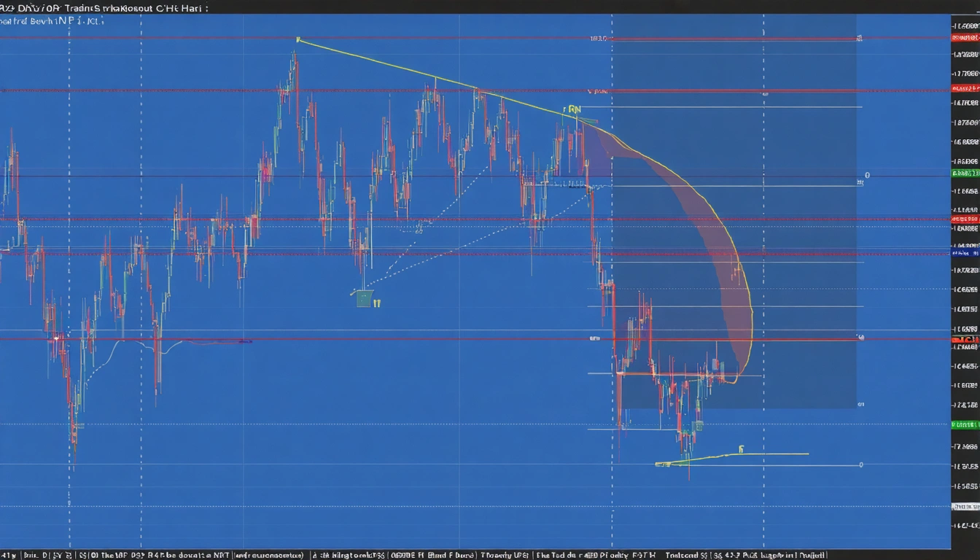Click the chart title text in the top bar
980x560 pixels.
coord(102,7)
